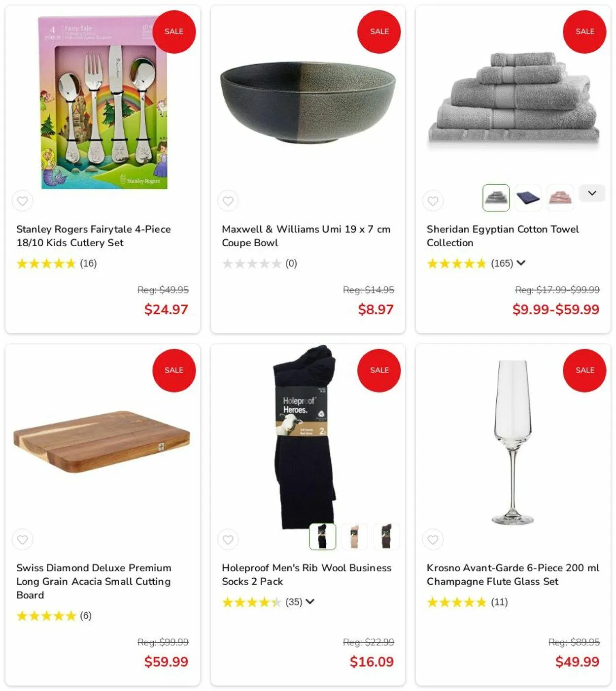Pick the pink towel color option

560,198
